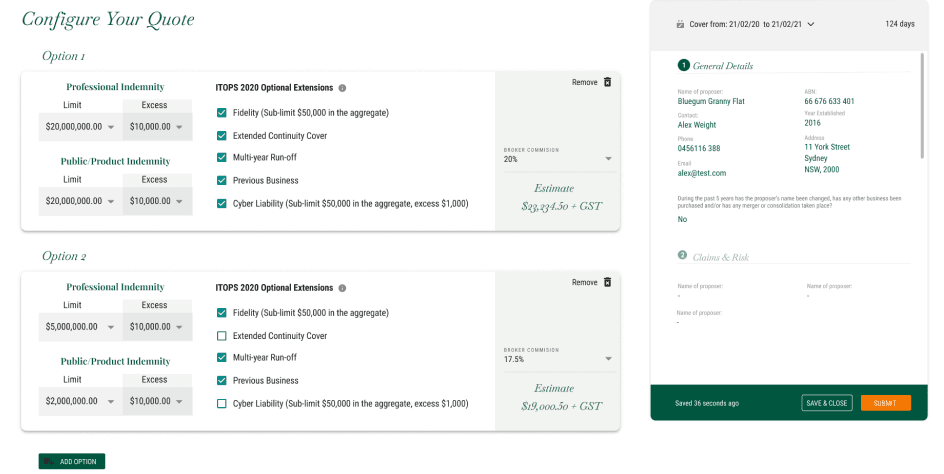This screenshot has height=474, width=944.
Task: Click the Claims & Risk step 2 badge
Action: [683, 256]
